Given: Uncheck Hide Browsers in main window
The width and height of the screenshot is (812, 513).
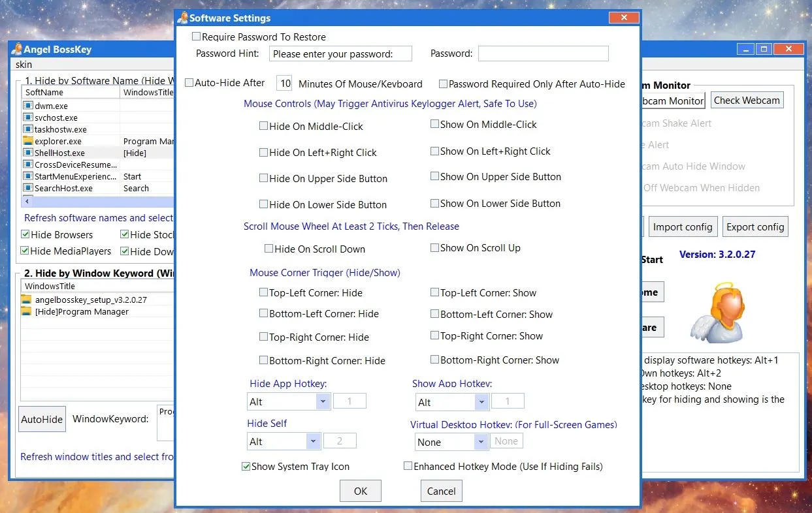Looking at the screenshot, I should click(25, 234).
